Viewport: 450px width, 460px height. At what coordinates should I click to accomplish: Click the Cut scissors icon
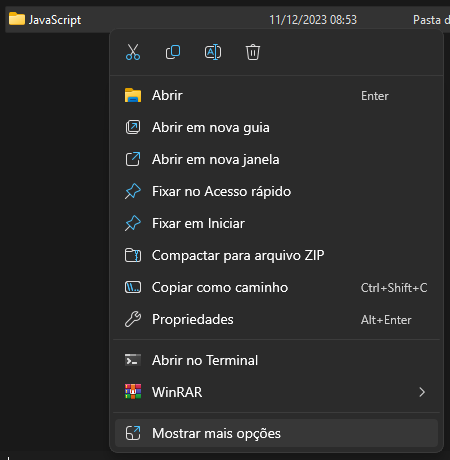(133, 52)
